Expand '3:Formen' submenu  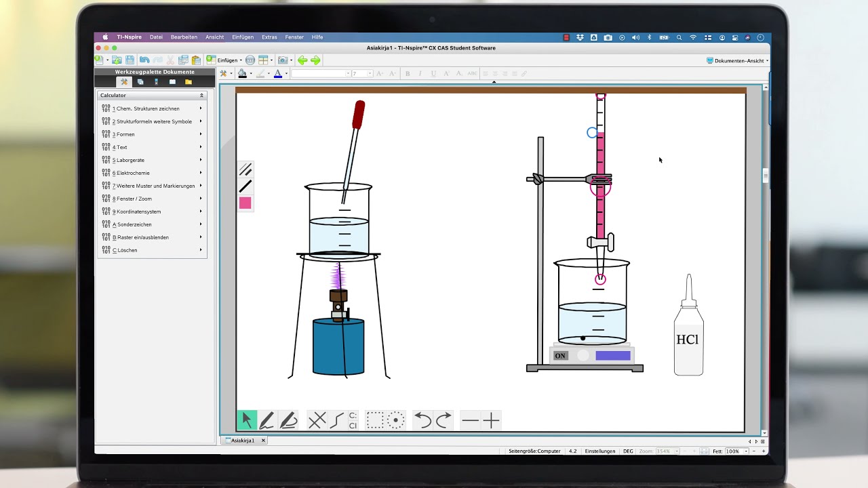point(152,134)
